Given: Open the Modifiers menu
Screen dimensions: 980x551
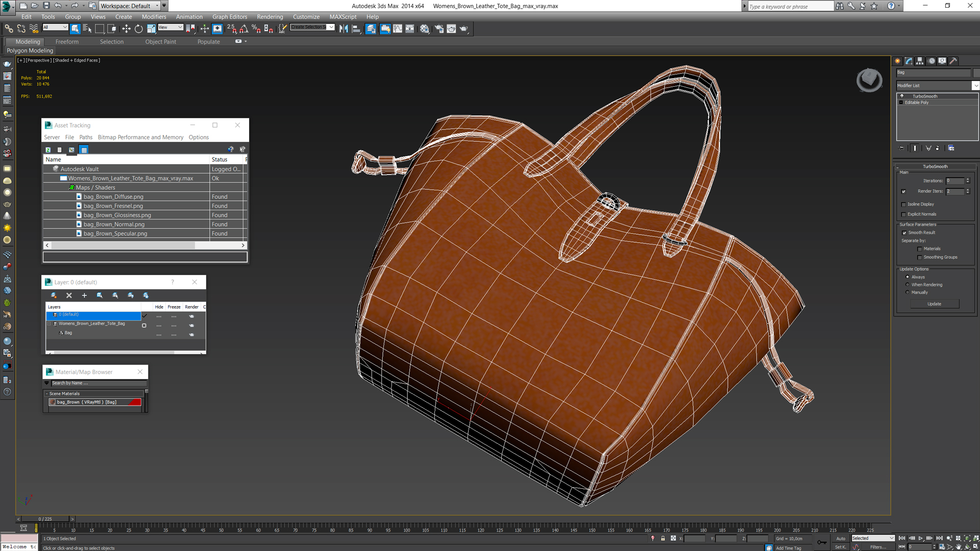Looking at the screenshot, I should pyautogui.click(x=154, y=17).
